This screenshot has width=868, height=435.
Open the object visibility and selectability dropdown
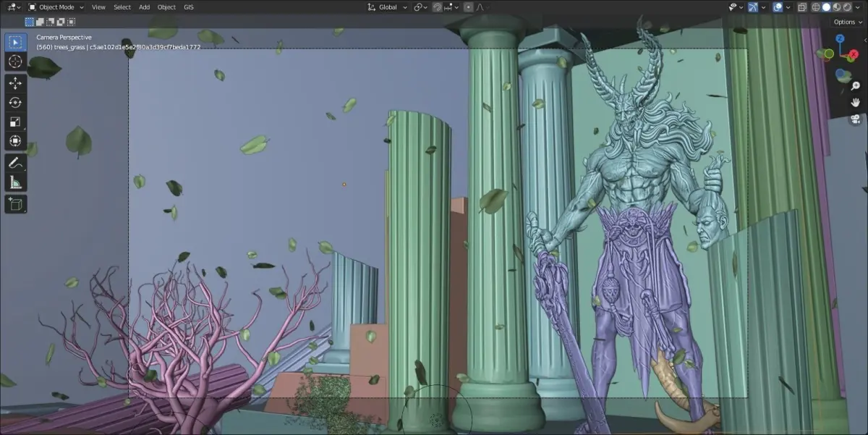[x=736, y=7]
